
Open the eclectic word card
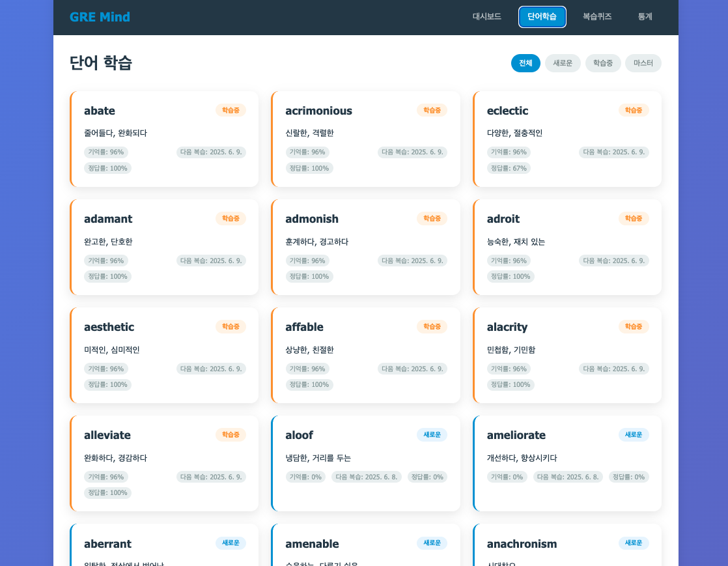pos(567,139)
